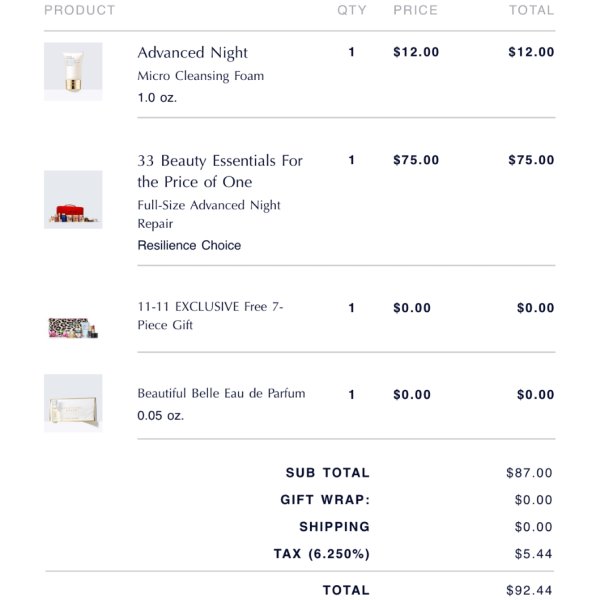Select the $75.00 price of Beauty Essentials
Image resolution: width=600 pixels, height=600 pixels.
[x=416, y=160]
